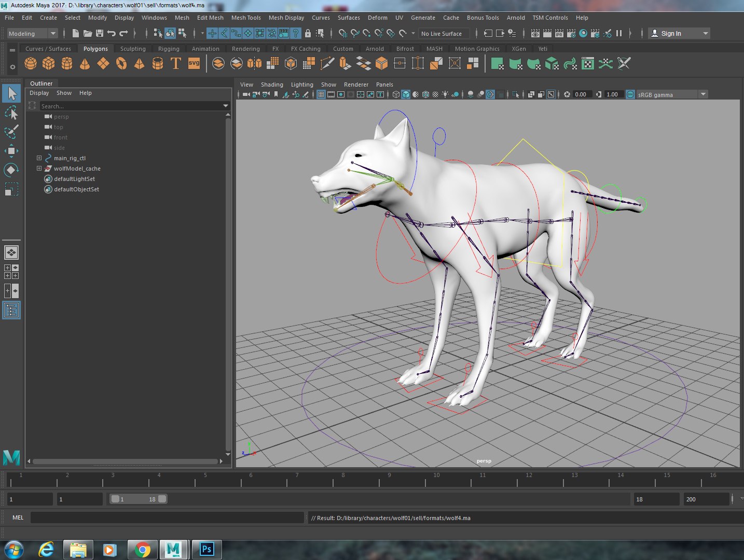744x560 pixels.
Task: Click the Save Scene floppy icon
Action: (x=100, y=33)
